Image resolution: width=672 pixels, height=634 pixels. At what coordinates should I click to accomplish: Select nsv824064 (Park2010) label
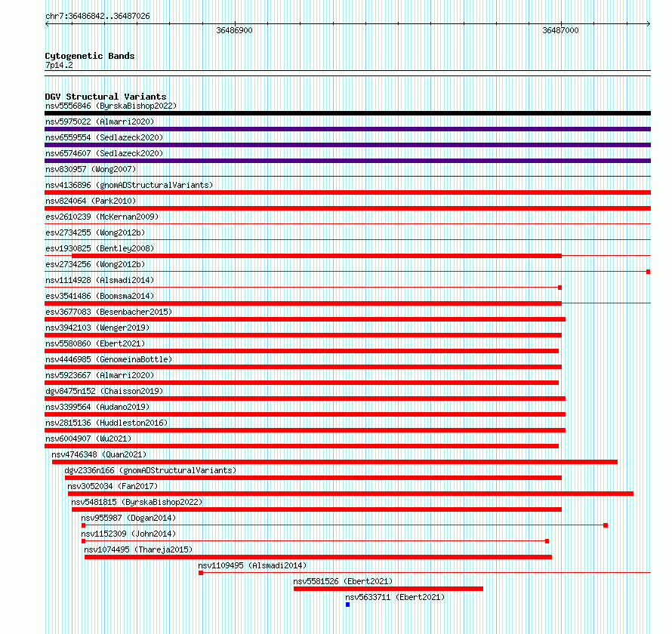coord(91,201)
